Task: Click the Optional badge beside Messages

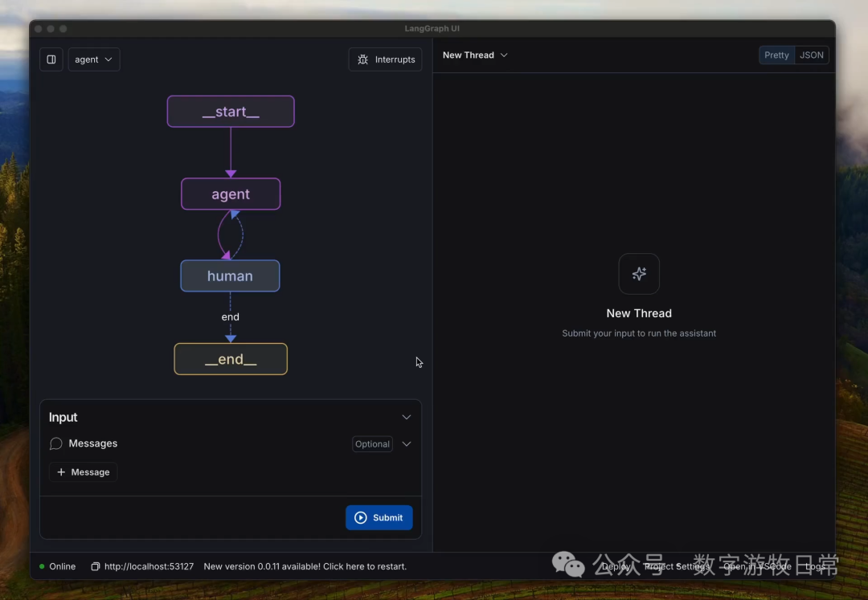Action: pyautogui.click(x=372, y=444)
